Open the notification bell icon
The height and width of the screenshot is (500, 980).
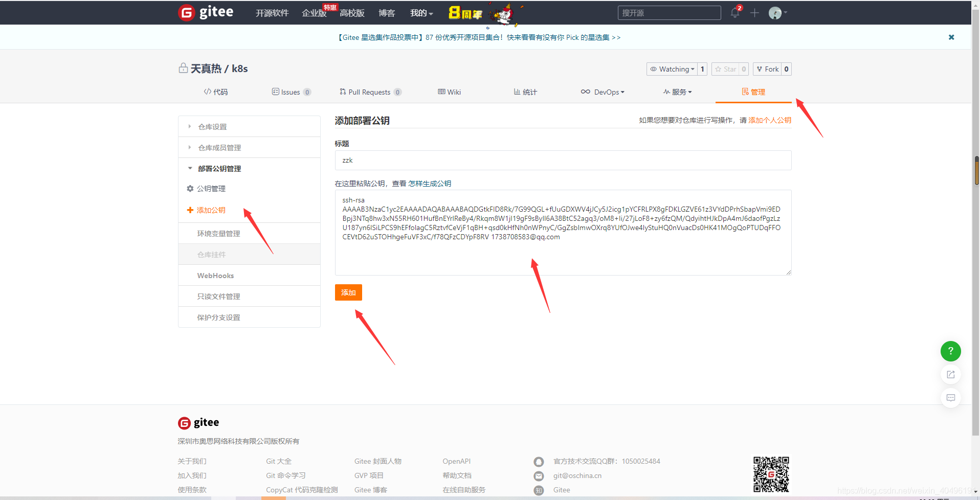[735, 13]
